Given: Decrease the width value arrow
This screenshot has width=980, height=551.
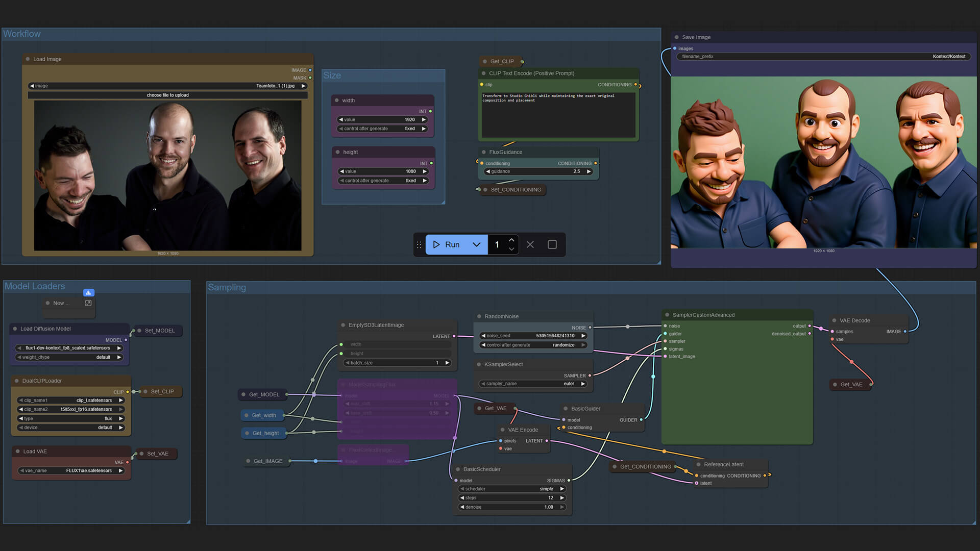Looking at the screenshot, I should 341,119.
